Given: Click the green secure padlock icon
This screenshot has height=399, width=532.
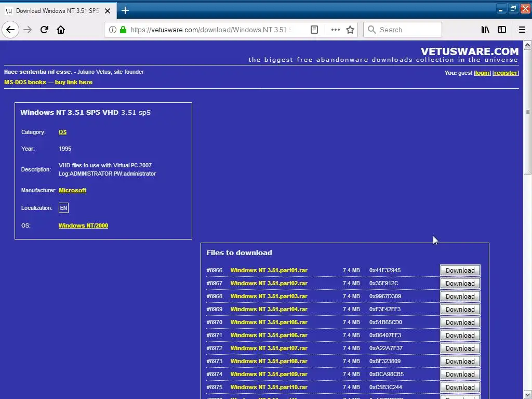Looking at the screenshot, I should point(123,30).
